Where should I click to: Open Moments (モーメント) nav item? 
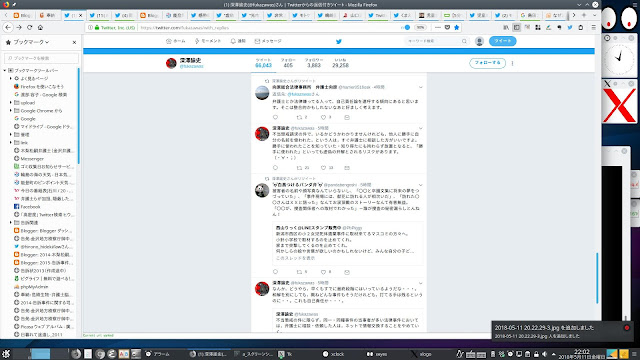tap(208, 41)
